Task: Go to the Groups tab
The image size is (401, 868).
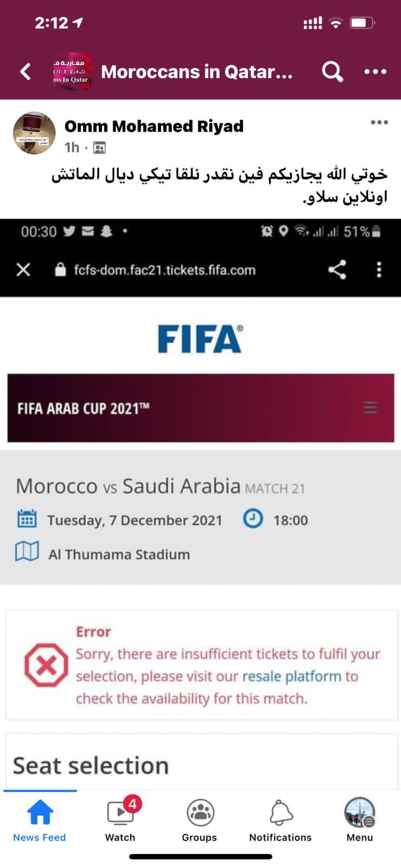Action: tap(200, 820)
